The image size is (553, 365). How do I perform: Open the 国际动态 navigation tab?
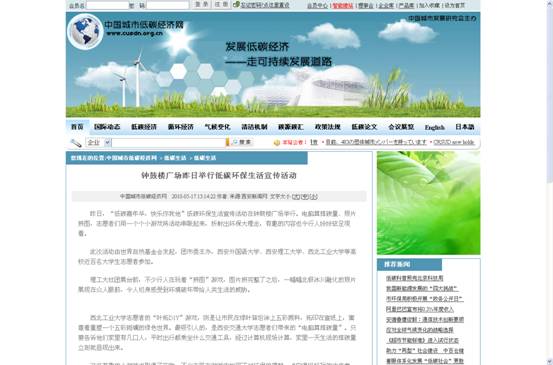(107, 127)
